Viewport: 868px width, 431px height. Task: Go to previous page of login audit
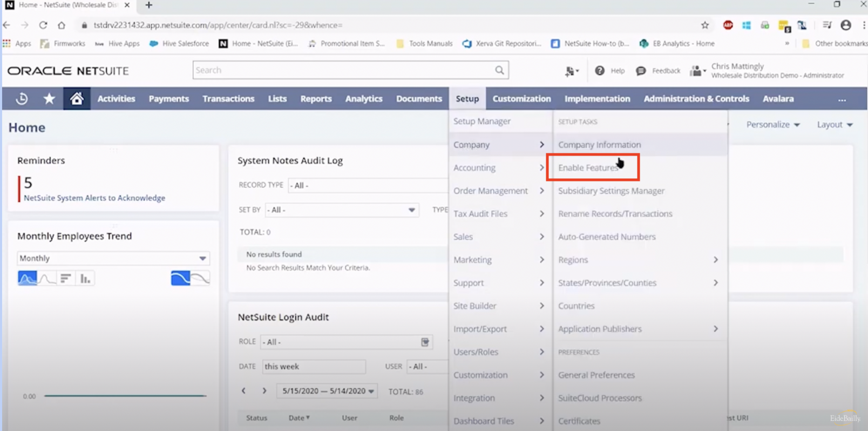(x=243, y=390)
